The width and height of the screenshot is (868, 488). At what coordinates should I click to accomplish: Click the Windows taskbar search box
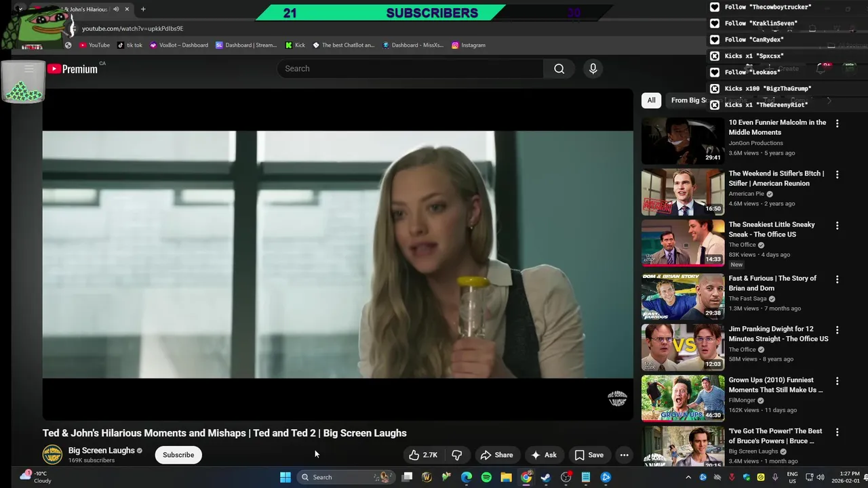click(346, 477)
